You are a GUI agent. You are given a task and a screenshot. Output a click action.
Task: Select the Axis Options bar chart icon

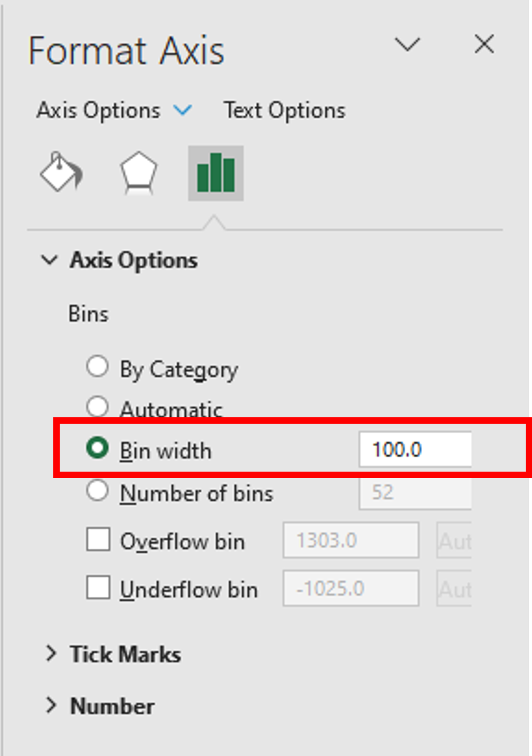pyautogui.click(x=216, y=173)
